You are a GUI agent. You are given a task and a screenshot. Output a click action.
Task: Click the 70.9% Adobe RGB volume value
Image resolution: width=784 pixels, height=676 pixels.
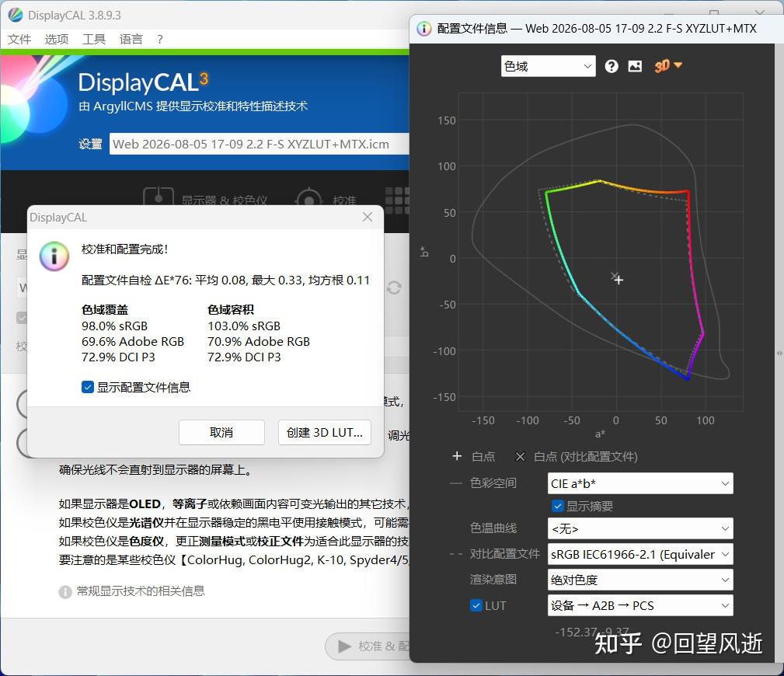coord(259,342)
